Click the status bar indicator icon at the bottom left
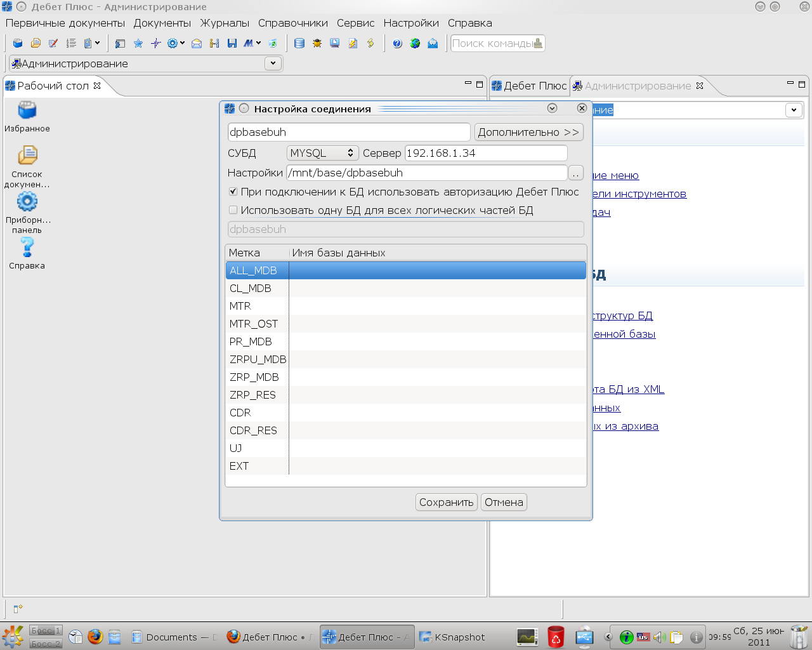This screenshot has height=650, width=812. [18, 609]
